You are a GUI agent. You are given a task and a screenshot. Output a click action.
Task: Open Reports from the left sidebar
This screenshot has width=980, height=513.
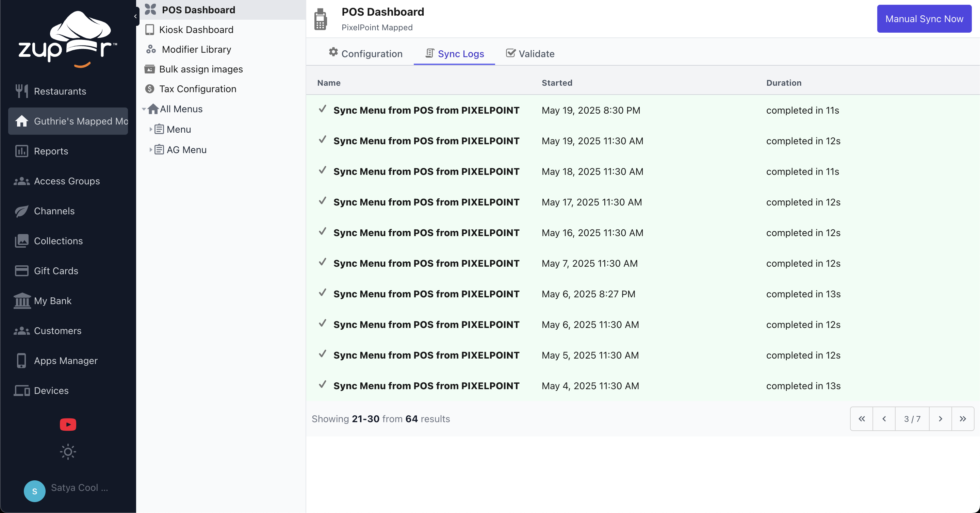point(51,151)
